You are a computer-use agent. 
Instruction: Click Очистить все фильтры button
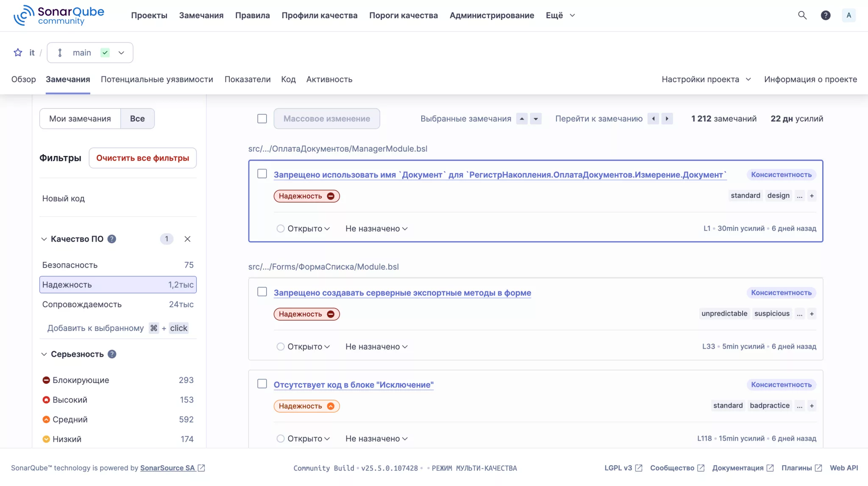(x=142, y=158)
